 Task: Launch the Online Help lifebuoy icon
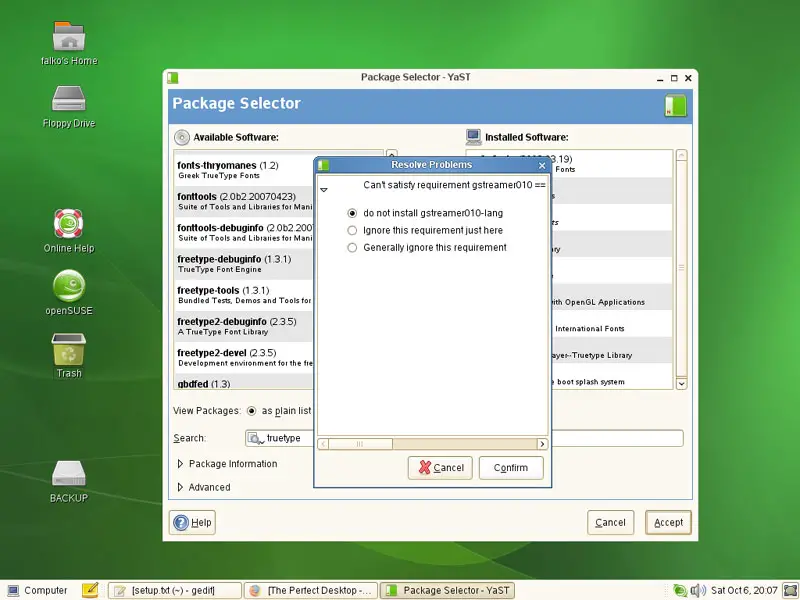69,224
